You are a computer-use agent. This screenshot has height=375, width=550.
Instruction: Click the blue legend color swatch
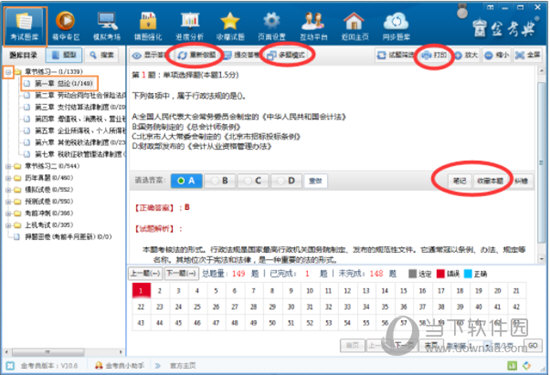coord(468,274)
